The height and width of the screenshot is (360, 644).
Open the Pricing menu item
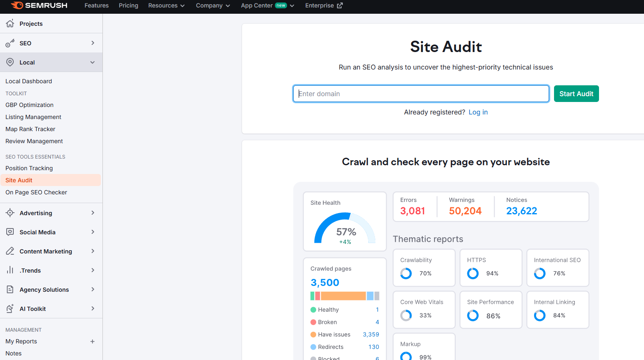128,5
